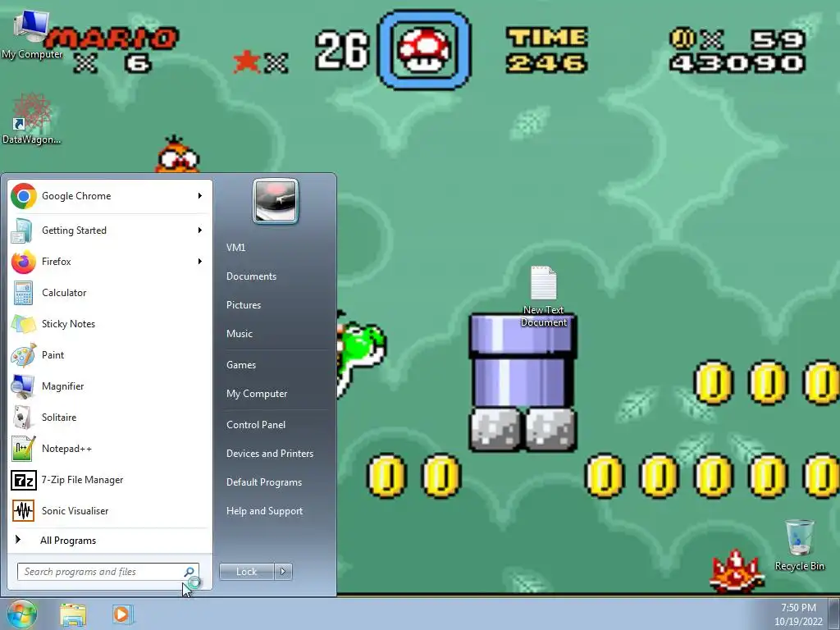840x630 pixels.
Task: Open Windows Media Player from taskbar
Action: coord(122,614)
